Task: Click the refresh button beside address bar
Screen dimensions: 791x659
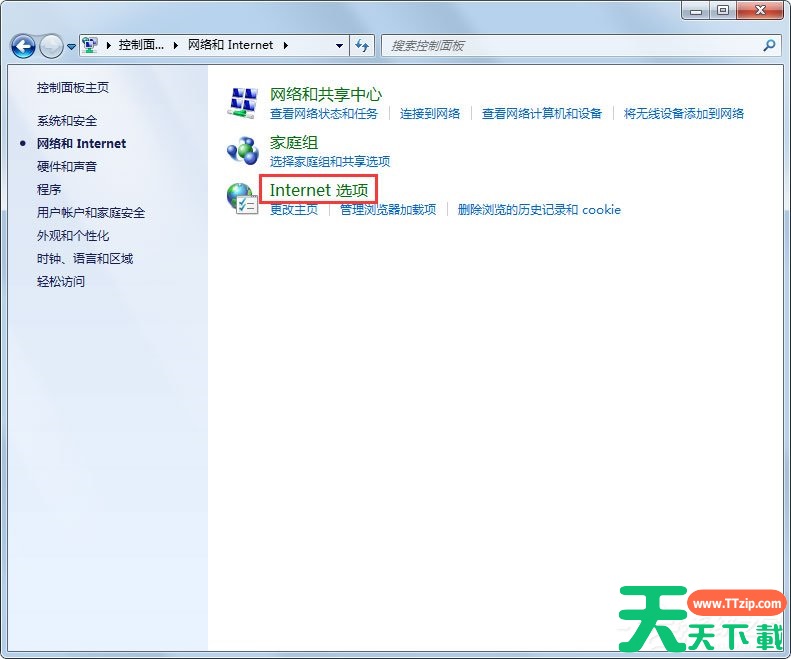Action: (x=362, y=46)
